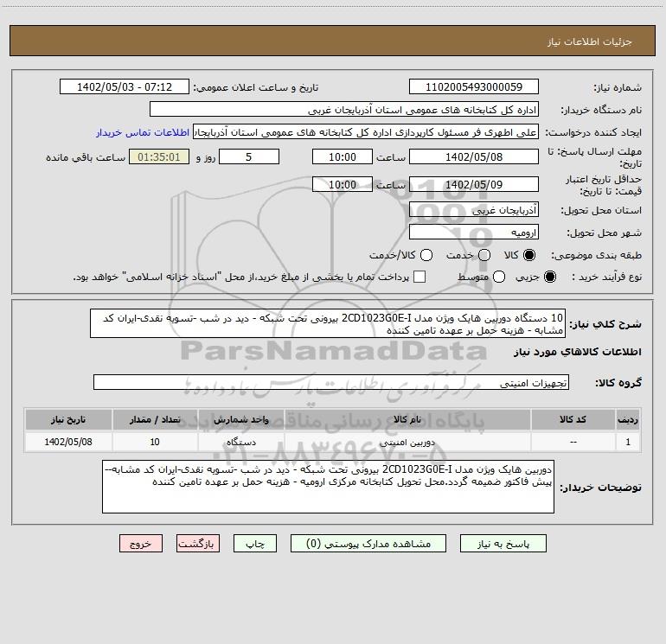The width and height of the screenshot is (666, 644).
Task: Click the گروه کالا تجهیزات امنیتی field
Action: [331, 382]
